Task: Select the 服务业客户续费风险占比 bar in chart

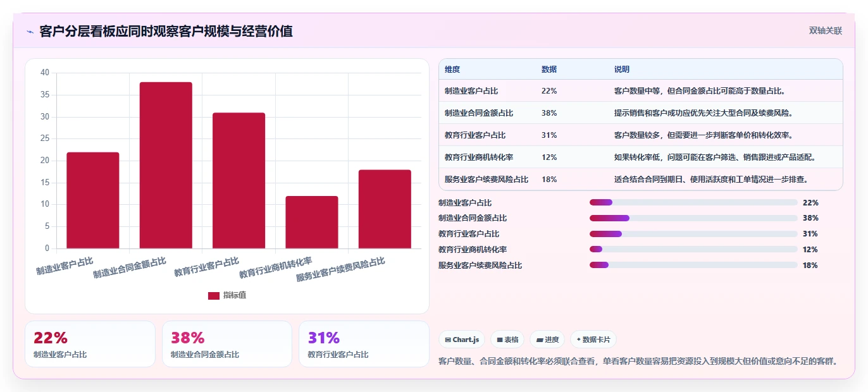Action: 385,209
